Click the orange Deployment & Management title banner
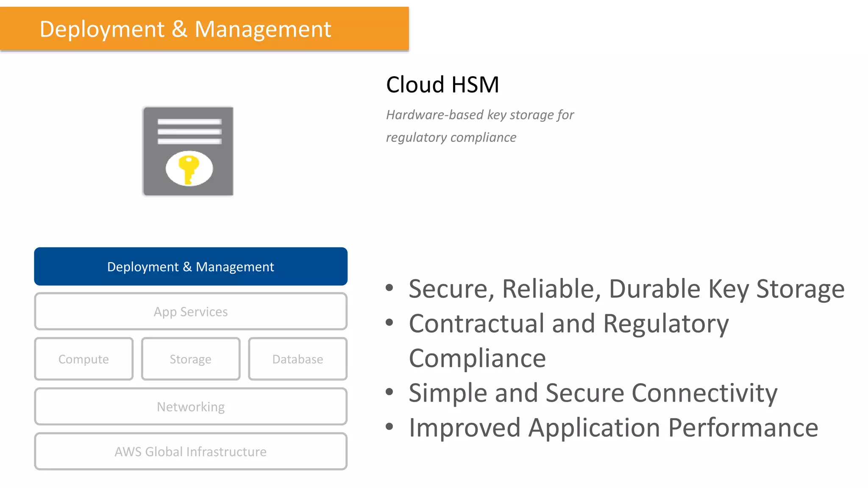This screenshot has height=488, width=868. click(204, 29)
